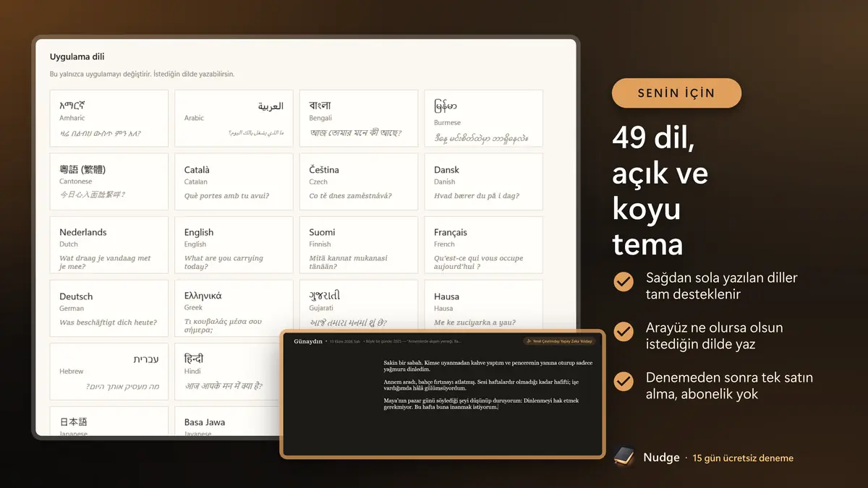Click the SENİN İÇİN pill label
868x488 pixels.
pyautogui.click(x=676, y=93)
